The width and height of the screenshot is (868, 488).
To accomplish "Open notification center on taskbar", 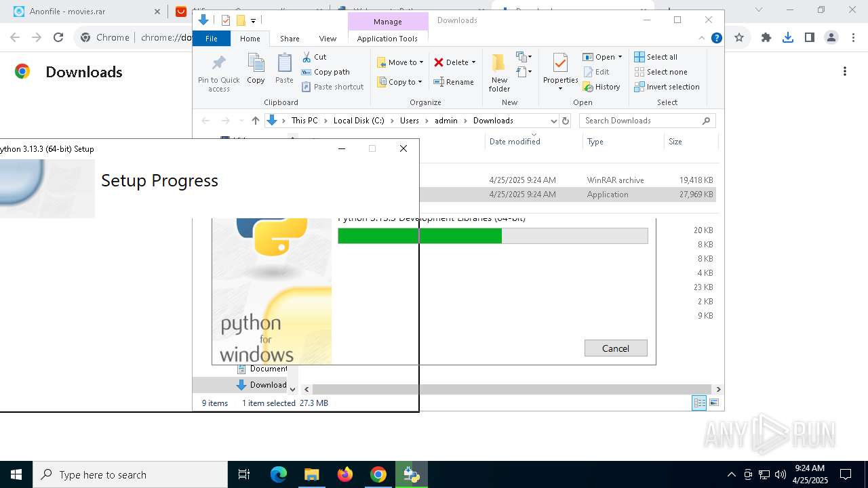I will point(846,474).
